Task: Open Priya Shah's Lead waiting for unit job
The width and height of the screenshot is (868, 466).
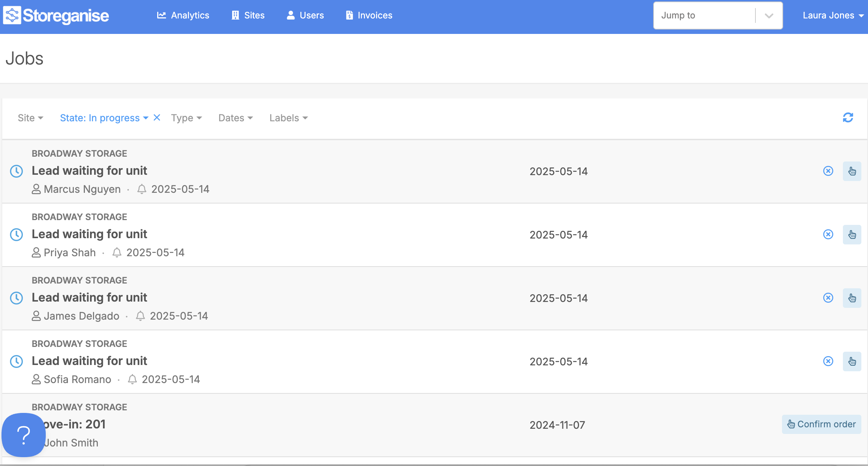Action: pos(89,234)
